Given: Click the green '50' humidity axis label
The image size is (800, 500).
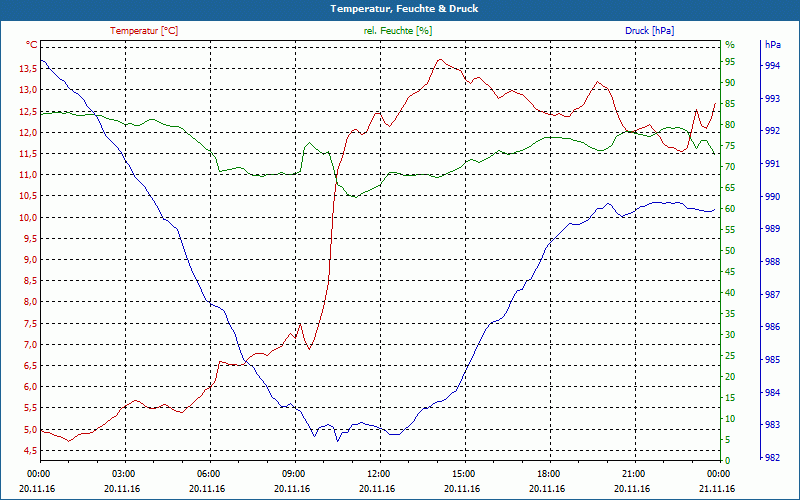Looking at the screenshot, I should tap(730, 251).
